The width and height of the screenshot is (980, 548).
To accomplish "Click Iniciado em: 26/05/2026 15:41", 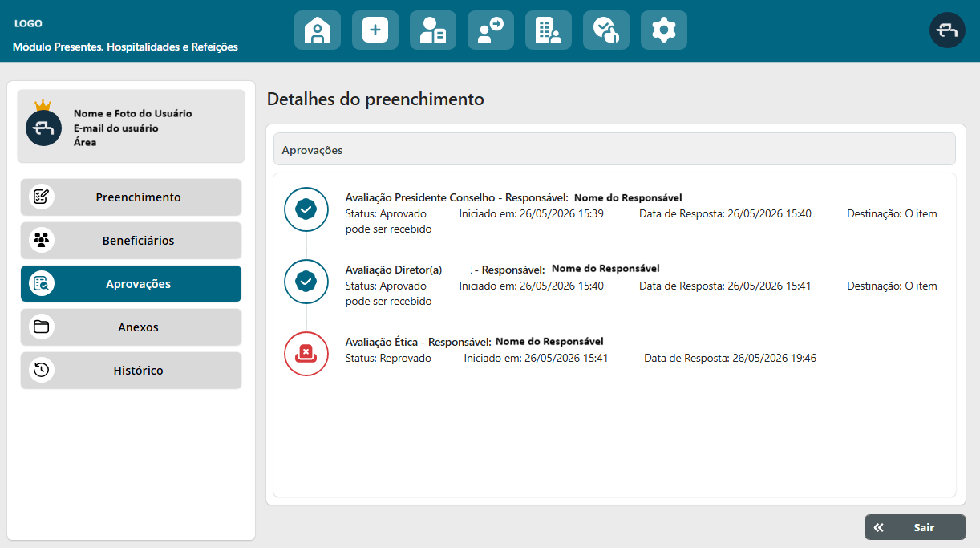I will 536,359.
